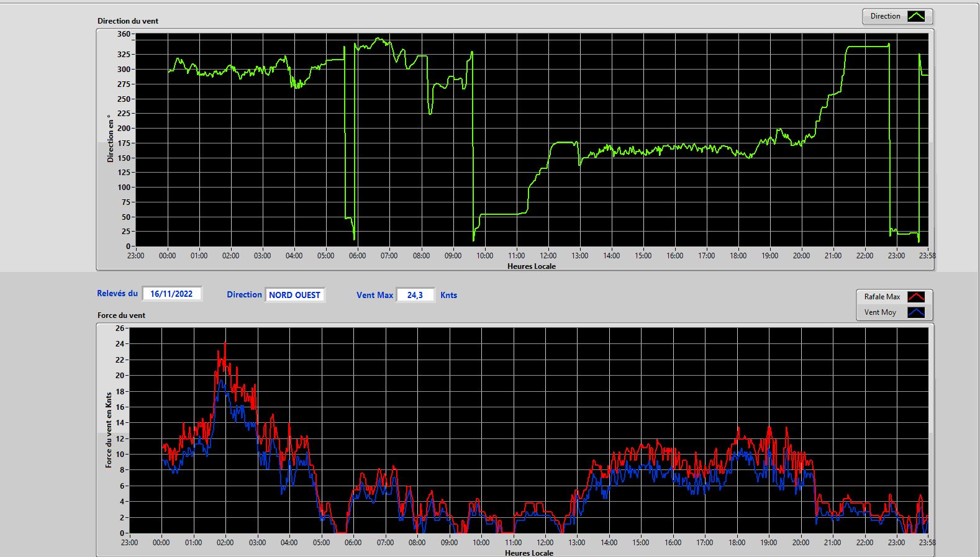The height and width of the screenshot is (557, 980).
Task: Click the green Direction legend line icon
Action: pos(916,16)
